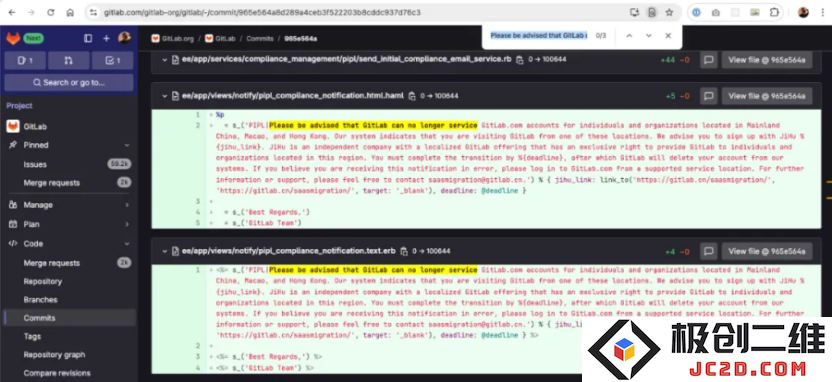This screenshot has height=382, width=832.
Task: Open the Chrome profile avatar
Action: 803,12
